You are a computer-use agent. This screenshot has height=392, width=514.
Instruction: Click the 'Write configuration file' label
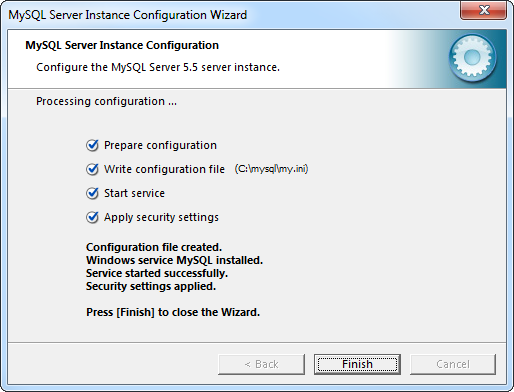[164, 169]
